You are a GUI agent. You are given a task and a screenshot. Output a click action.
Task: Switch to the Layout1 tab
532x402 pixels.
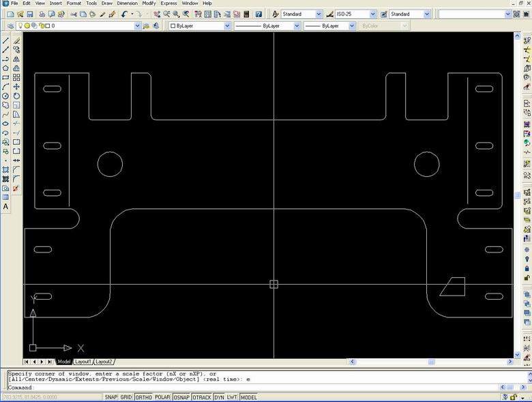(83, 362)
